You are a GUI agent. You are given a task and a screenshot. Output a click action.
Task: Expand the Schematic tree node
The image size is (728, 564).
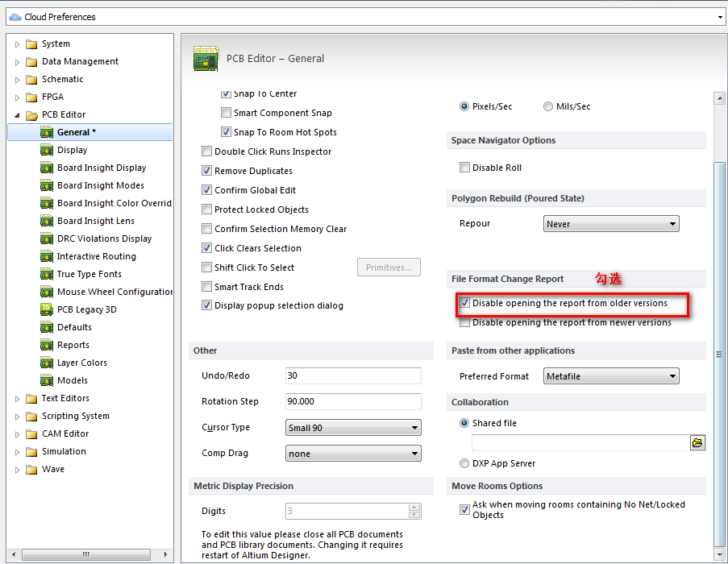[x=18, y=80]
